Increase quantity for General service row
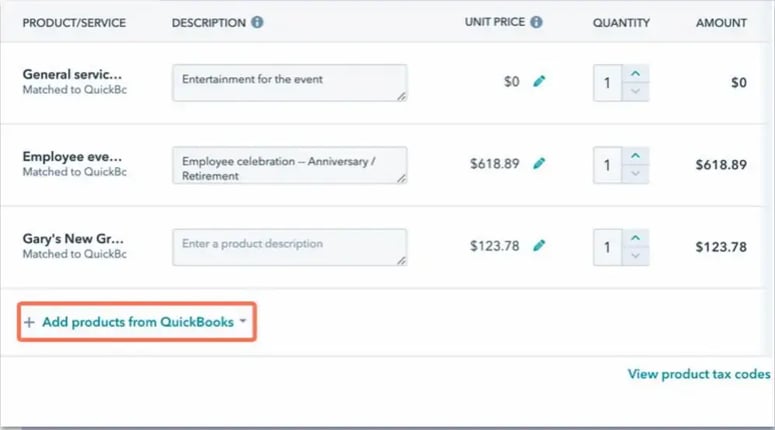Screen dimensions: 775x430 tap(635, 73)
